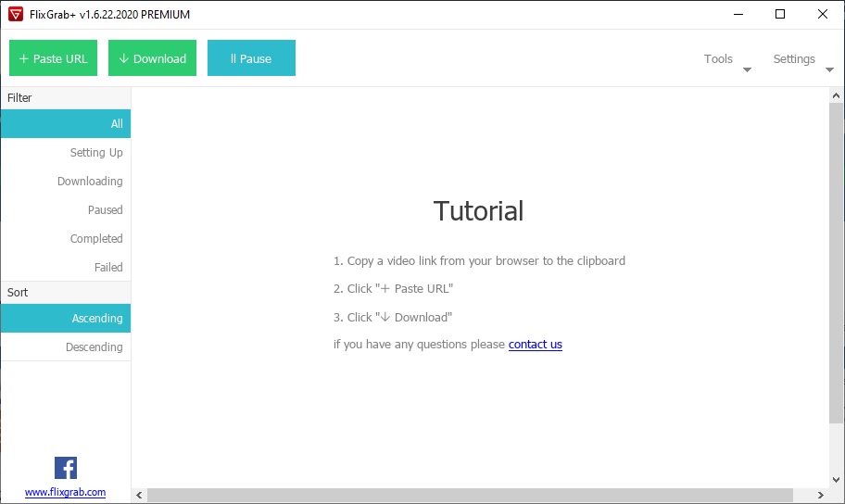Open the www.flixgrab.com link

click(65, 492)
